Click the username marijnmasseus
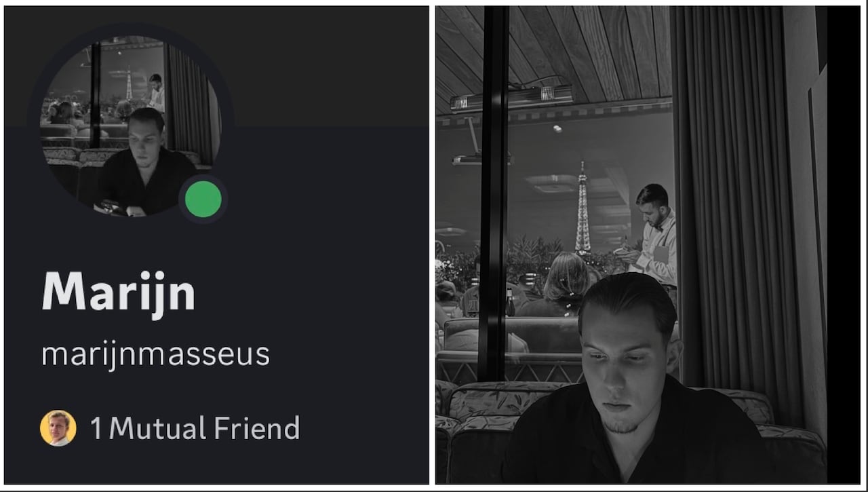 [156, 355]
